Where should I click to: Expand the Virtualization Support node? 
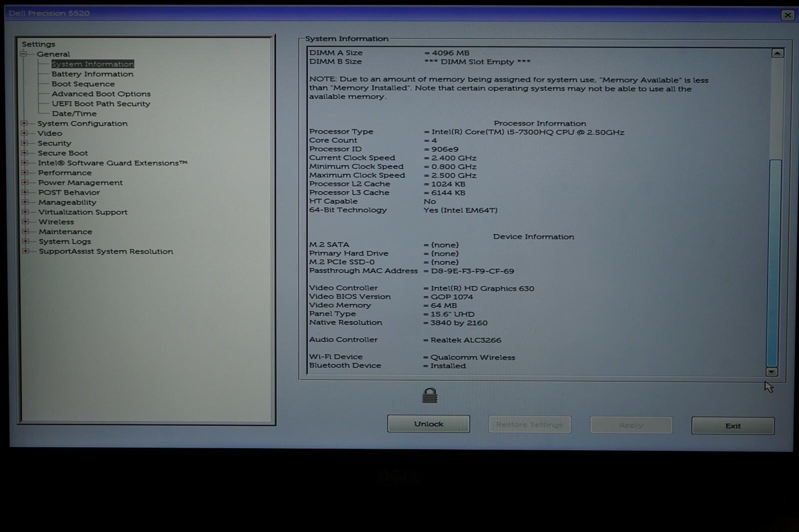coord(25,212)
